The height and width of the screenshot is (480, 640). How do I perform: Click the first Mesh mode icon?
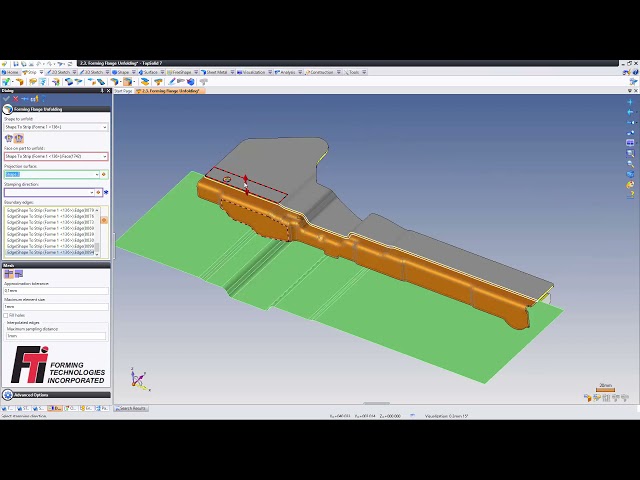7,273
